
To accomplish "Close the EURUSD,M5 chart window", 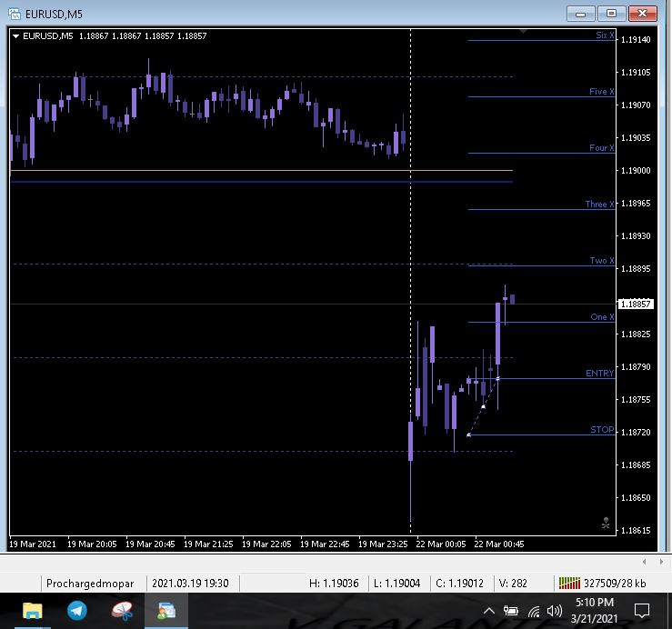I will (642, 14).
